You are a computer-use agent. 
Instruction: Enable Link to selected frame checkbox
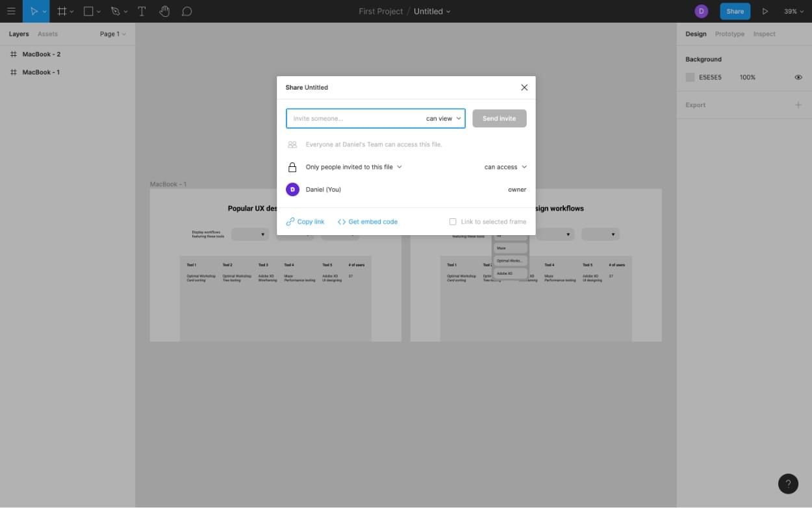point(453,222)
